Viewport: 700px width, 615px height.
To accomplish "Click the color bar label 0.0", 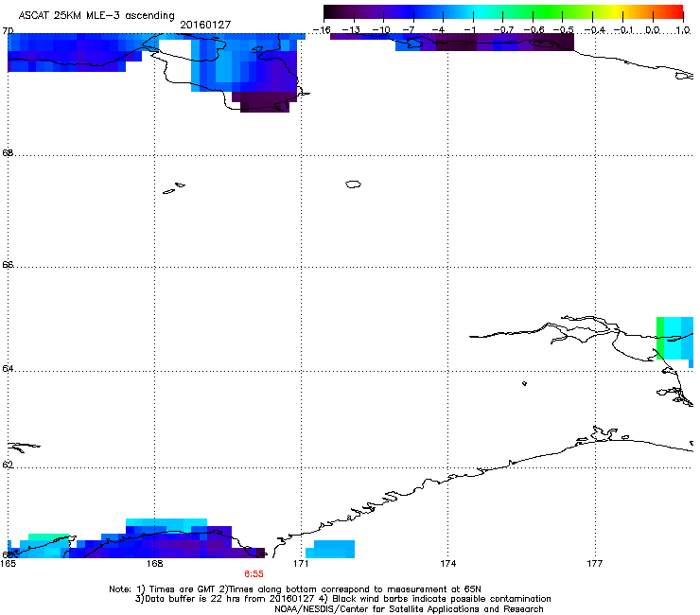I will tap(653, 30).
